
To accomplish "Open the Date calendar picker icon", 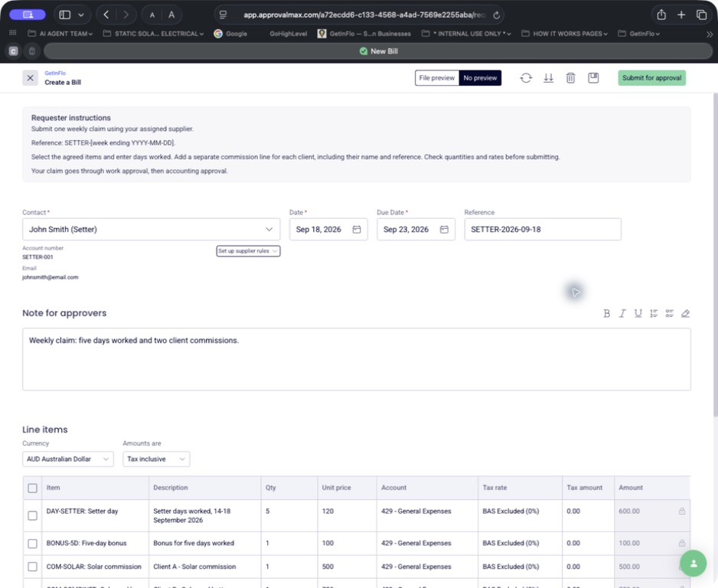I will click(x=357, y=230).
